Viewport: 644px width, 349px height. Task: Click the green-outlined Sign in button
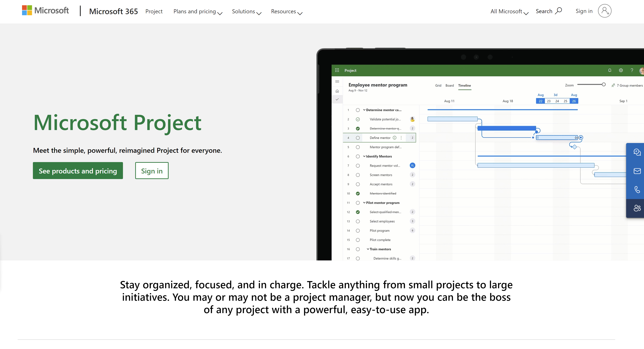pyautogui.click(x=152, y=171)
